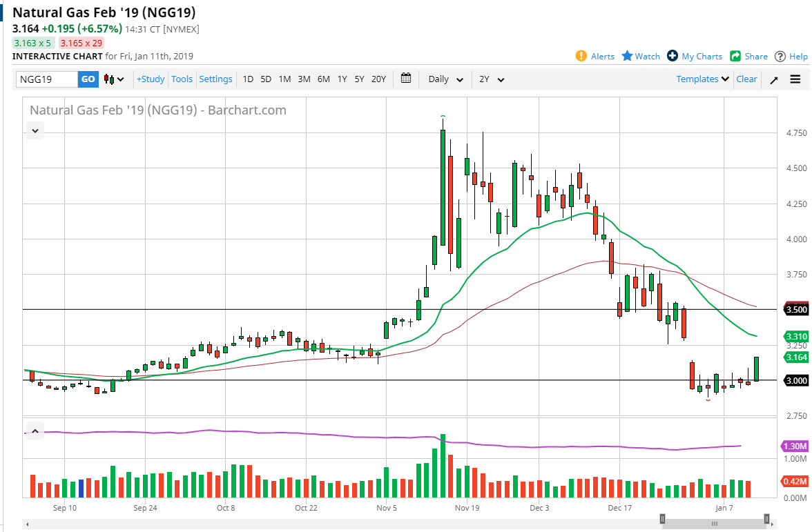Collapse the volume pane with chevron
This screenshot has height=532, width=812.
[35, 432]
